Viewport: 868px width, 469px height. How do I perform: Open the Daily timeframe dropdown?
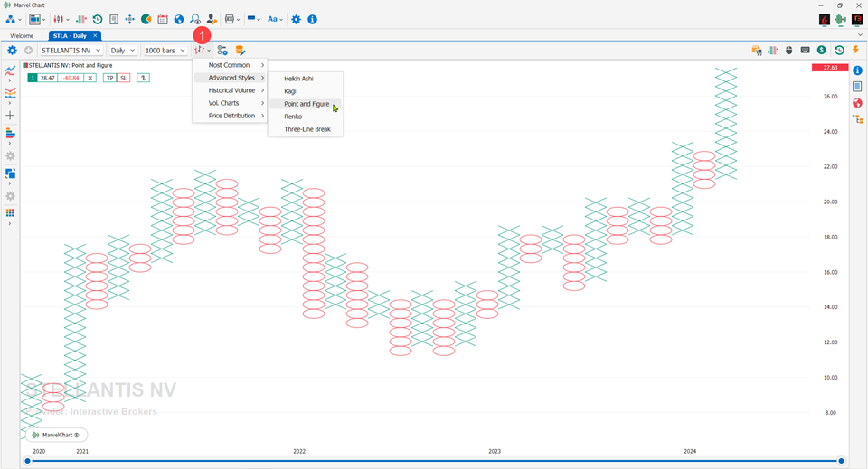[122, 51]
